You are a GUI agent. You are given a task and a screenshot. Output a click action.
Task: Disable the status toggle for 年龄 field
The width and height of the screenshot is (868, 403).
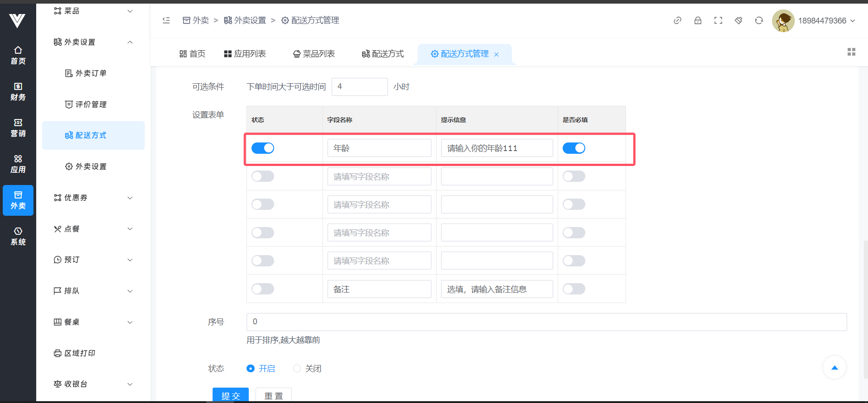263,148
